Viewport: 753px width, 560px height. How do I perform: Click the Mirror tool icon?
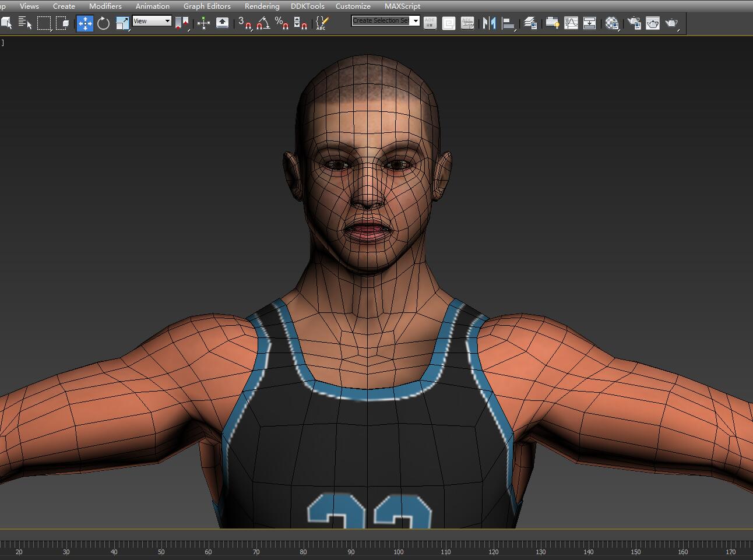[489, 23]
